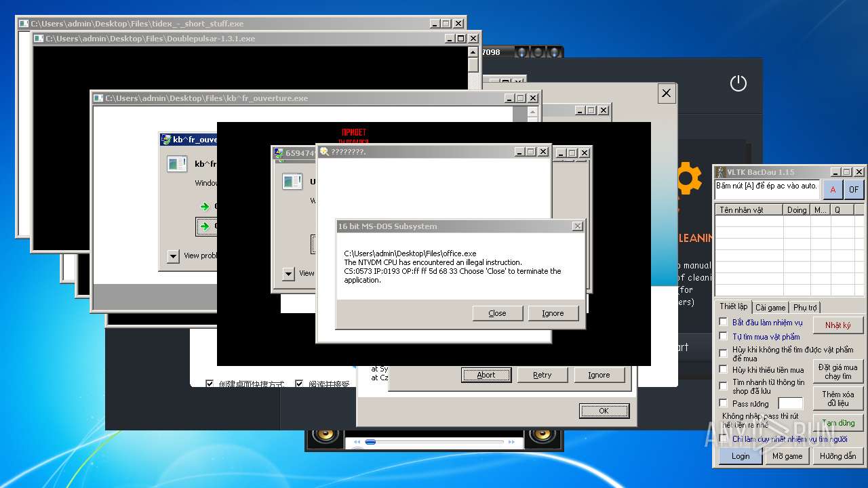Viewport: 868px width, 488px height.
Task: Click the 659474 error dialog title icon
Action: point(279,153)
